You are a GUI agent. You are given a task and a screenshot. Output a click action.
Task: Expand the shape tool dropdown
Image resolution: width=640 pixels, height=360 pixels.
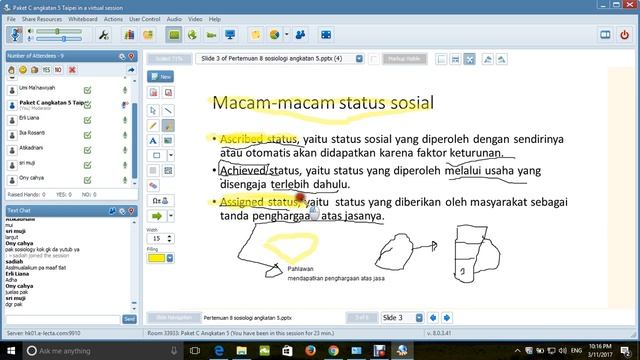pos(171,156)
